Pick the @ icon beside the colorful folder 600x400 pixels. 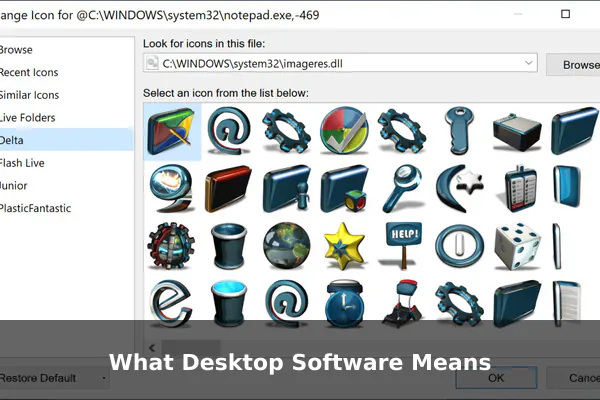click(229, 131)
